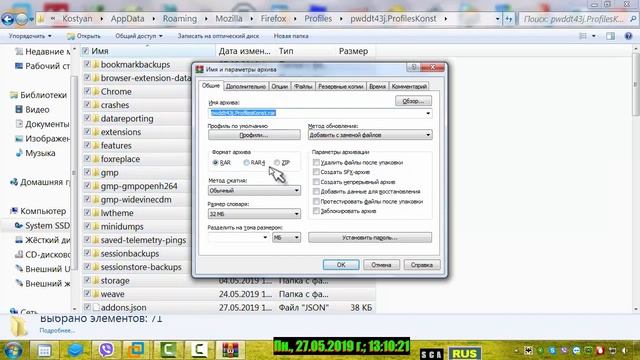640x360 pixels.
Task: Open the 'Опции' tab
Action: point(280,87)
